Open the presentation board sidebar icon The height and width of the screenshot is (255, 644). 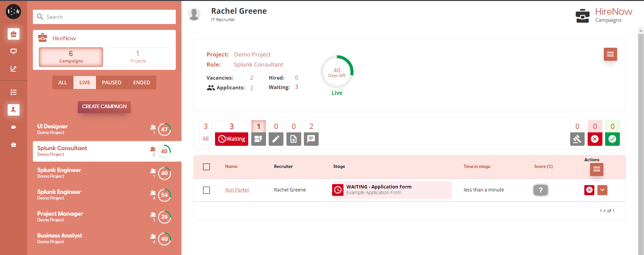pyautogui.click(x=13, y=51)
